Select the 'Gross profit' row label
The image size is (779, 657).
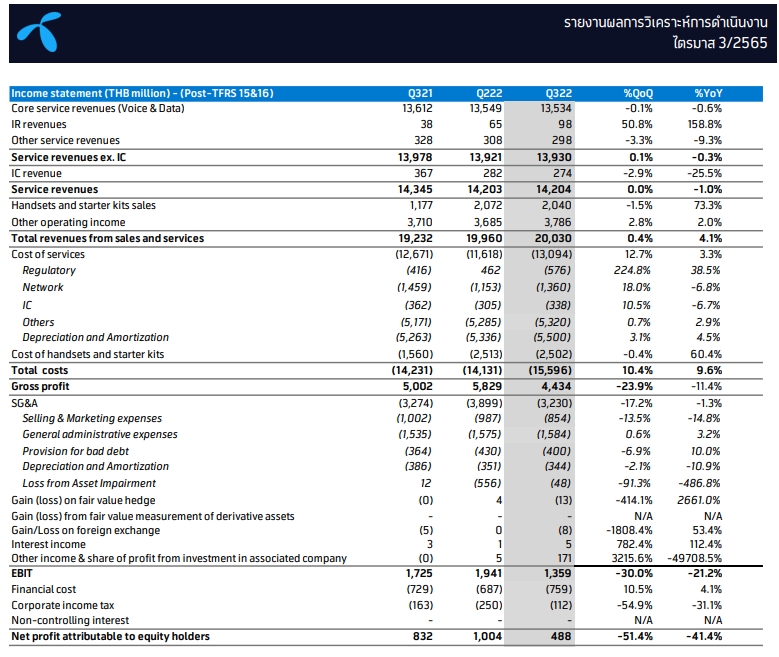(x=40, y=386)
